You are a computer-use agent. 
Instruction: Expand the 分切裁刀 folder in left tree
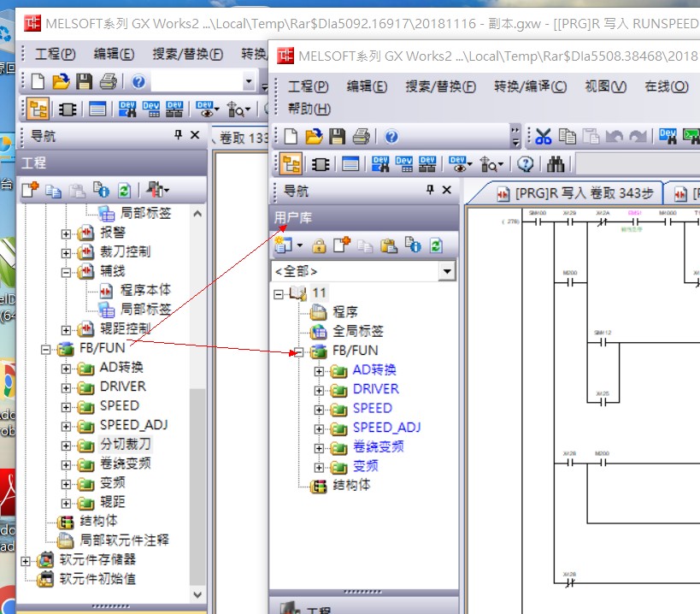(x=67, y=445)
